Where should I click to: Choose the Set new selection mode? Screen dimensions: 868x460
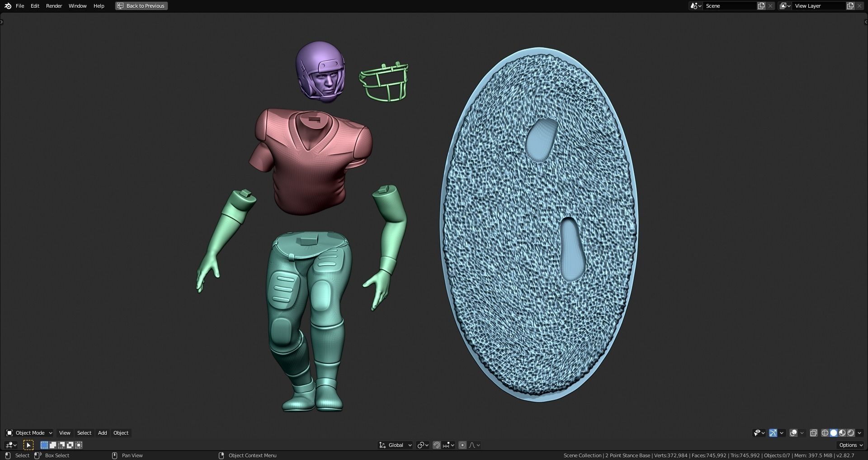(x=44, y=445)
